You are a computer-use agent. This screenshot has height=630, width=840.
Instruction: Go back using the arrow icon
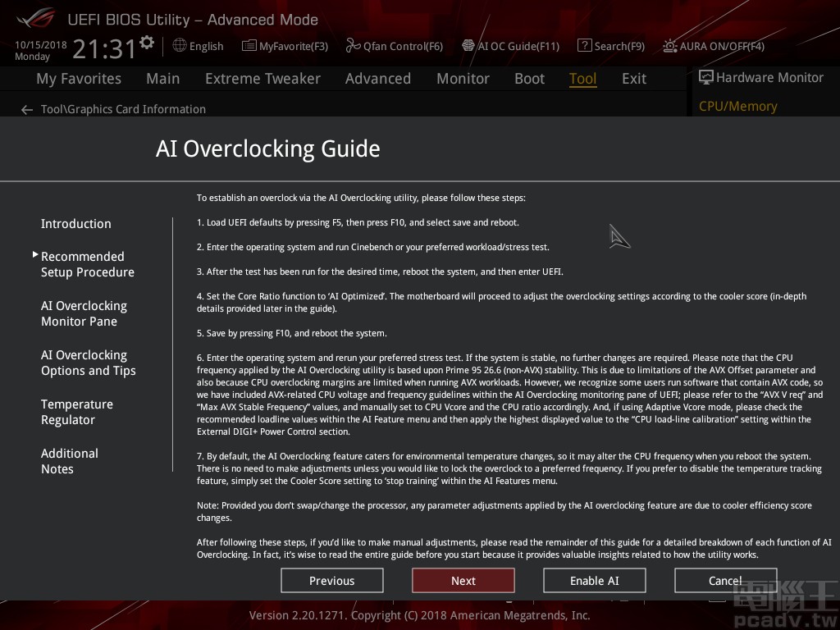(x=26, y=109)
